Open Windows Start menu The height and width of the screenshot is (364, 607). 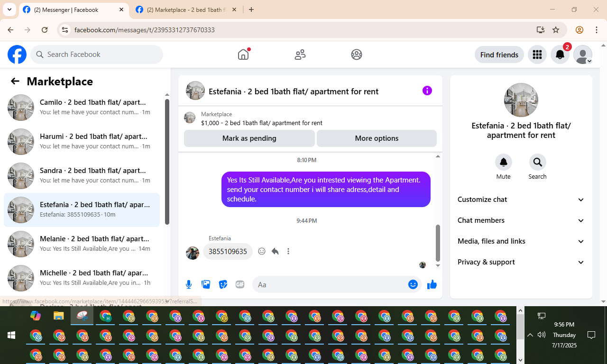pyautogui.click(x=11, y=335)
